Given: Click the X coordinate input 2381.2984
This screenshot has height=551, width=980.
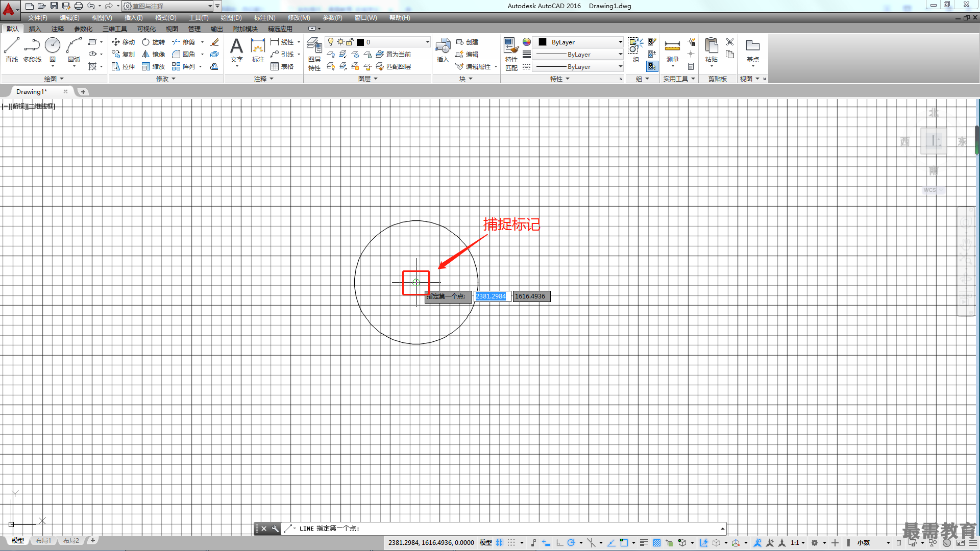Looking at the screenshot, I should pyautogui.click(x=492, y=296).
